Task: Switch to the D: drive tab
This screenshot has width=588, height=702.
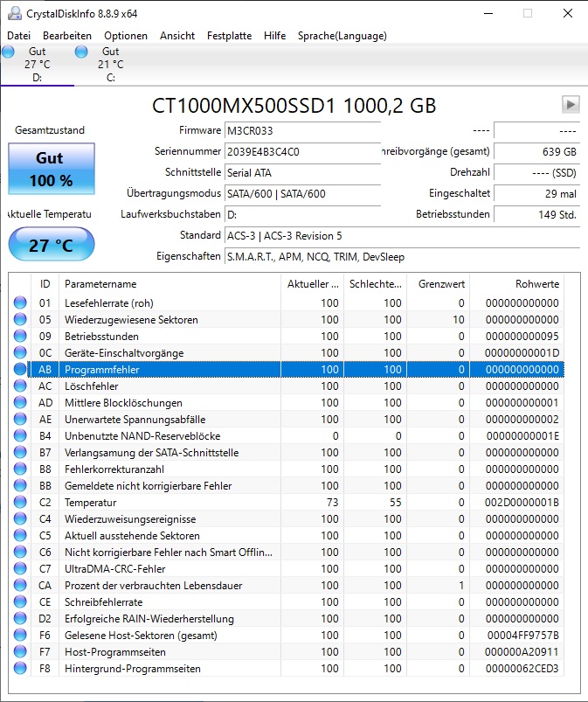Action: click(x=38, y=65)
